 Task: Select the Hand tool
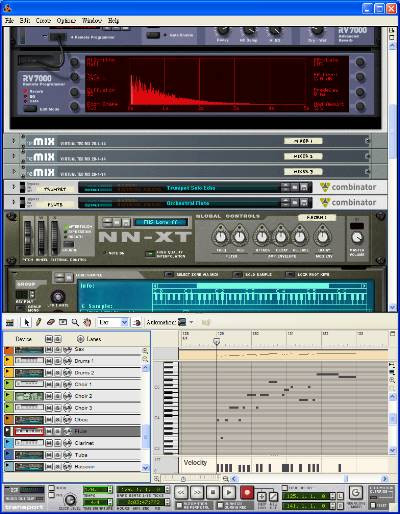pos(87,322)
